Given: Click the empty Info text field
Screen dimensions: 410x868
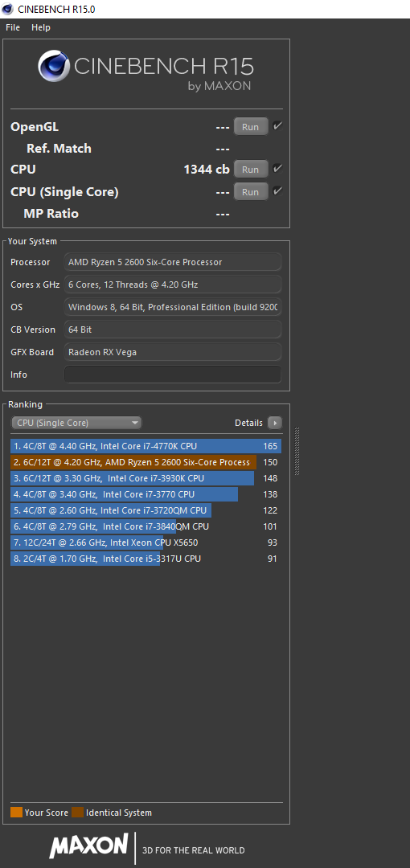Looking at the screenshot, I should [173, 375].
